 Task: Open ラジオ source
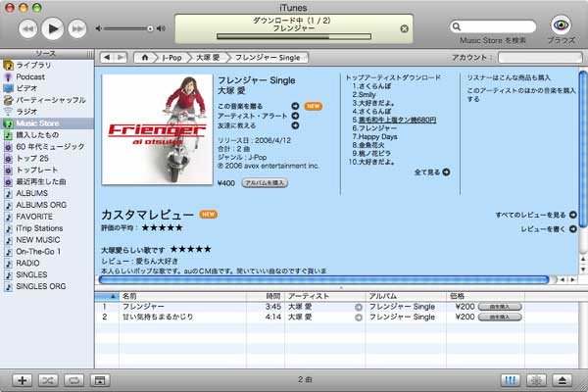pos(47,112)
